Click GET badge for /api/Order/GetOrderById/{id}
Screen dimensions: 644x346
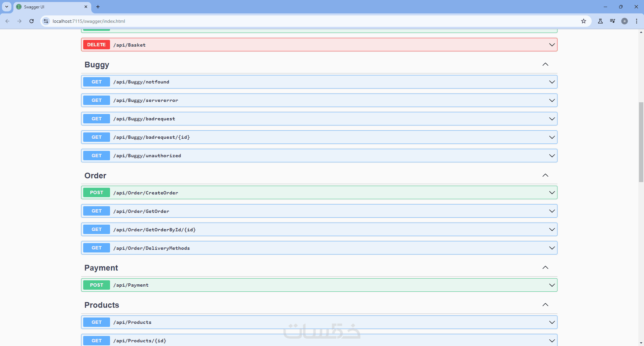point(97,229)
